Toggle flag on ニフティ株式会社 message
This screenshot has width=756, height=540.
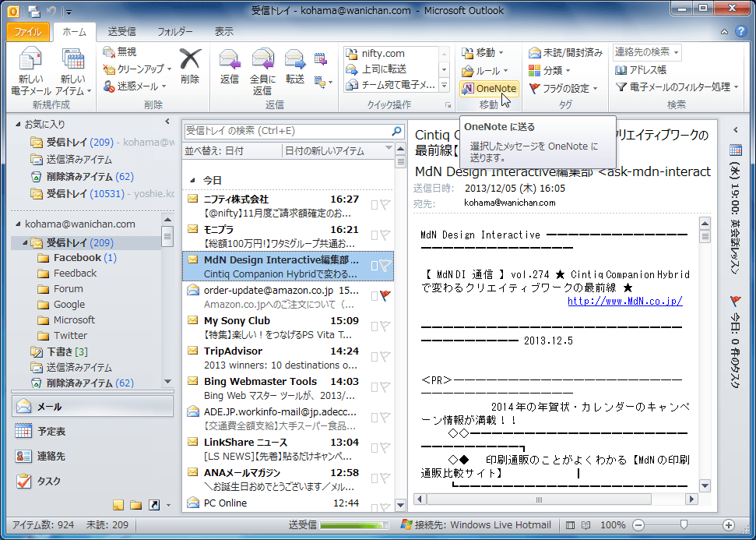[385, 205]
